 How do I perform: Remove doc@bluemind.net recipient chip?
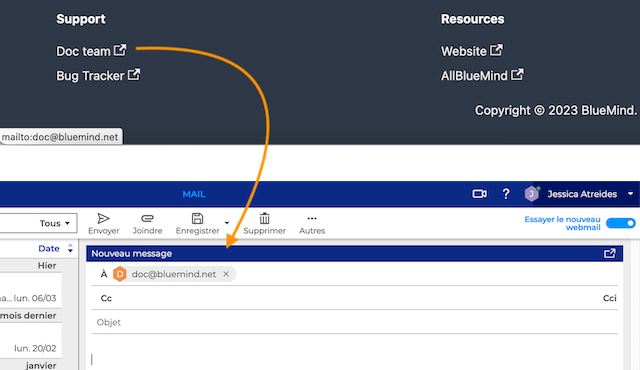coord(226,274)
